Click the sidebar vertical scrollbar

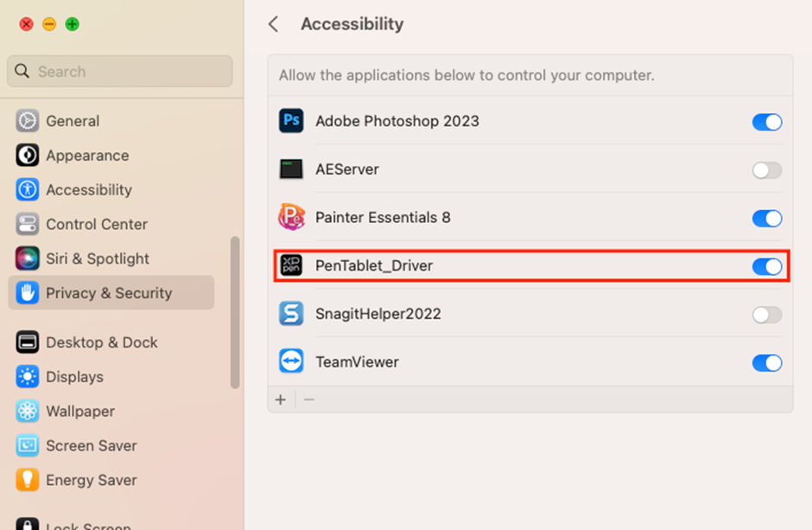(234, 311)
